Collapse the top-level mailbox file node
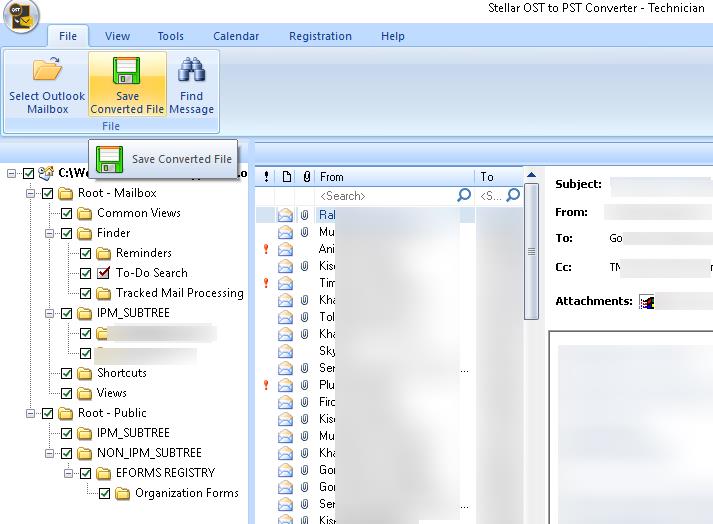This screenshot has height=524, width=713. point(11,173)
